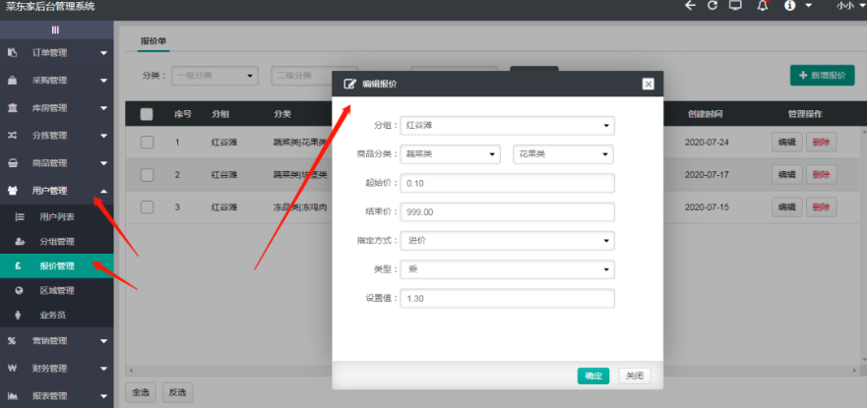Expand the 订单管理 sidebar menu
The width and height of the screenshot is (868, 408).
(x=56, y=53)
